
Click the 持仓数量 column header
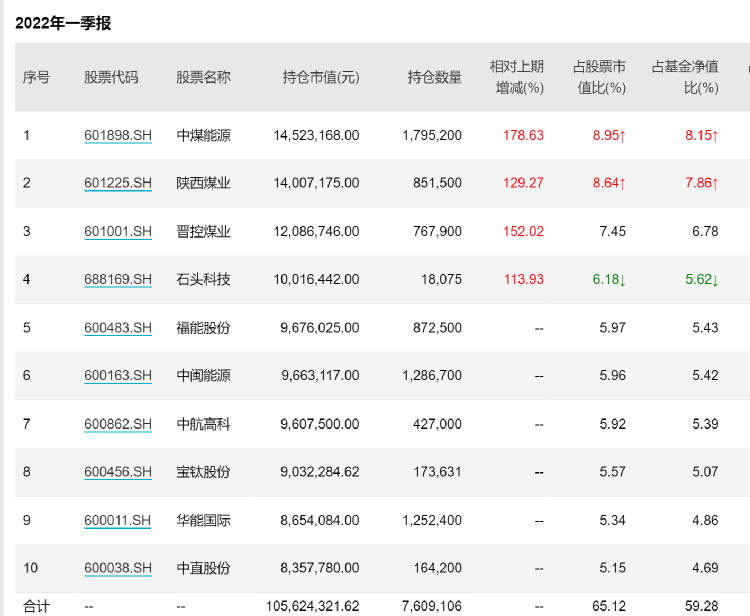435,77
